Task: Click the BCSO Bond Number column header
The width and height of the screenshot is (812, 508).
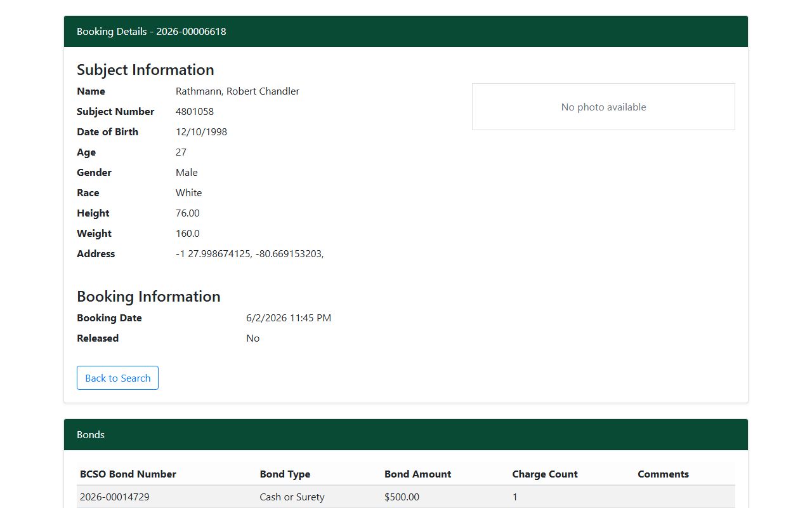Action: (128, 474)
